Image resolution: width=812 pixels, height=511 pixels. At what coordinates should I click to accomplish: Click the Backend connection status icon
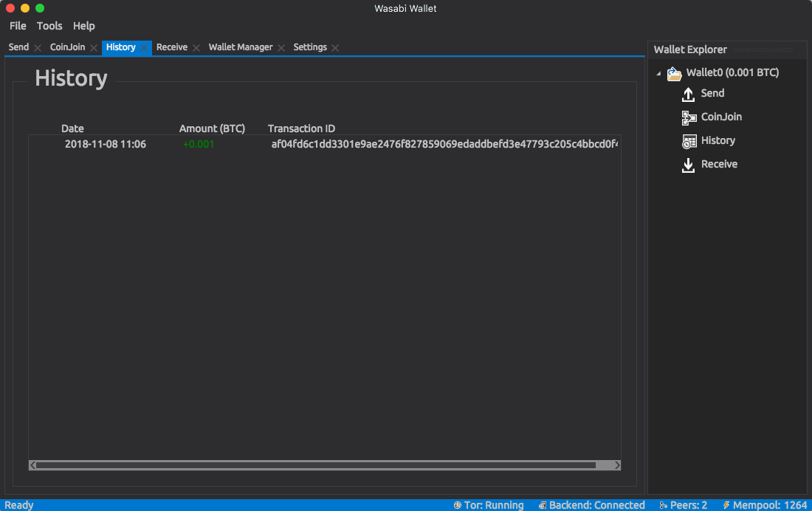543,505
